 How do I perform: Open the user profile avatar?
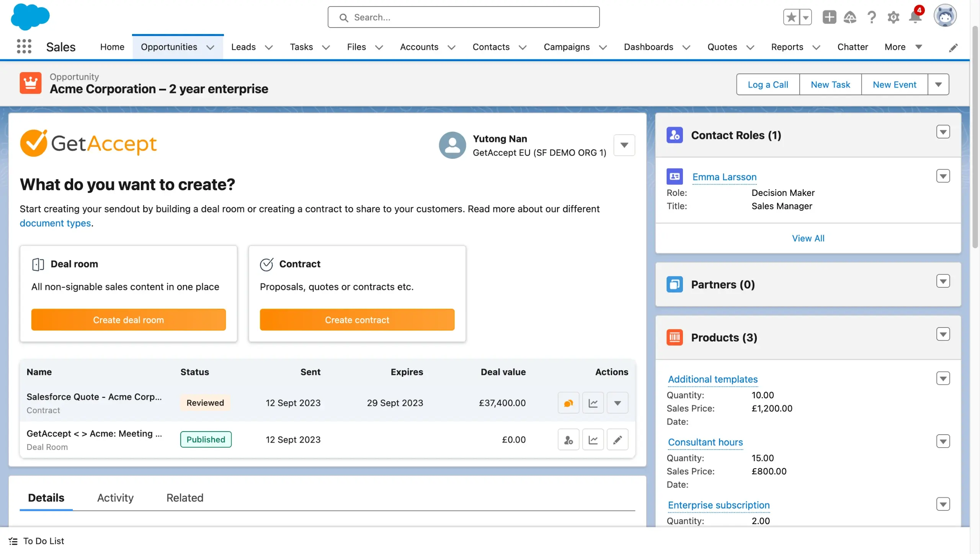945,16
